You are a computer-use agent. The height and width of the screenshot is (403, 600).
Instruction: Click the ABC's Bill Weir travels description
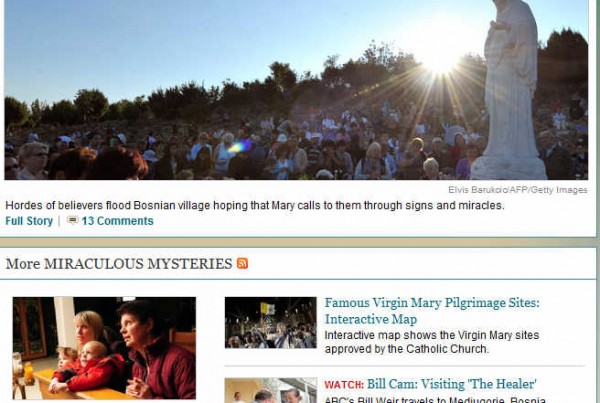point(435,400)
